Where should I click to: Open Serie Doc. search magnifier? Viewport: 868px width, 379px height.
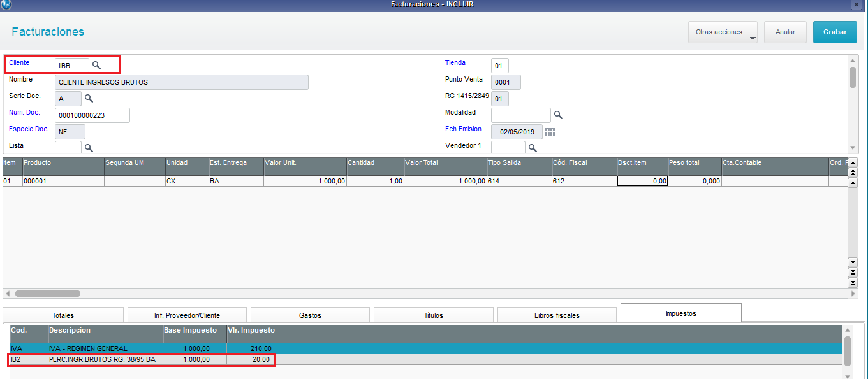[89, 98]
